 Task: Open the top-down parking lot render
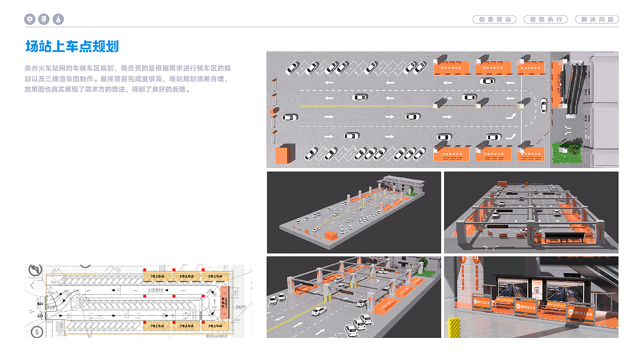tap(442, 110)
